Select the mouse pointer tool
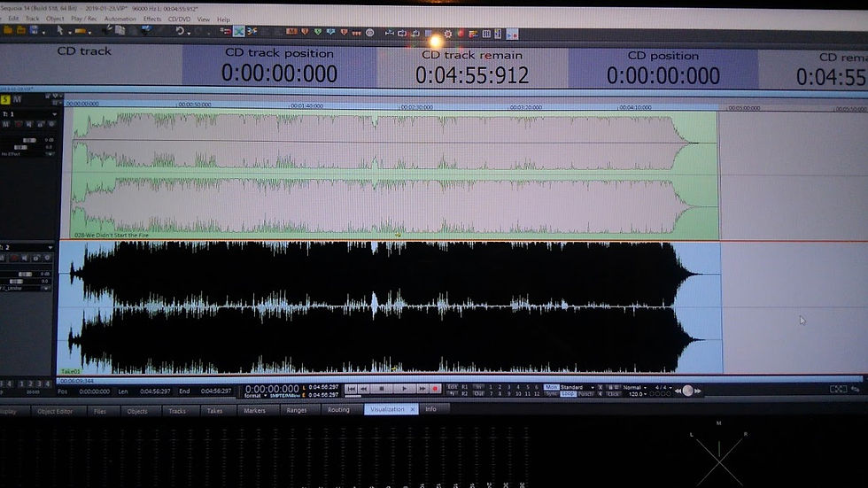Screen dimensions: 868x488 pos(60,31)
